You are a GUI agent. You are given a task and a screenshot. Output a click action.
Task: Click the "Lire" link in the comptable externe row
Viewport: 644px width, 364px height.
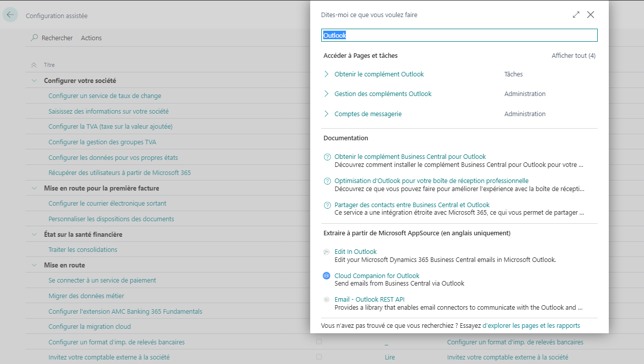tap(390, 357)
